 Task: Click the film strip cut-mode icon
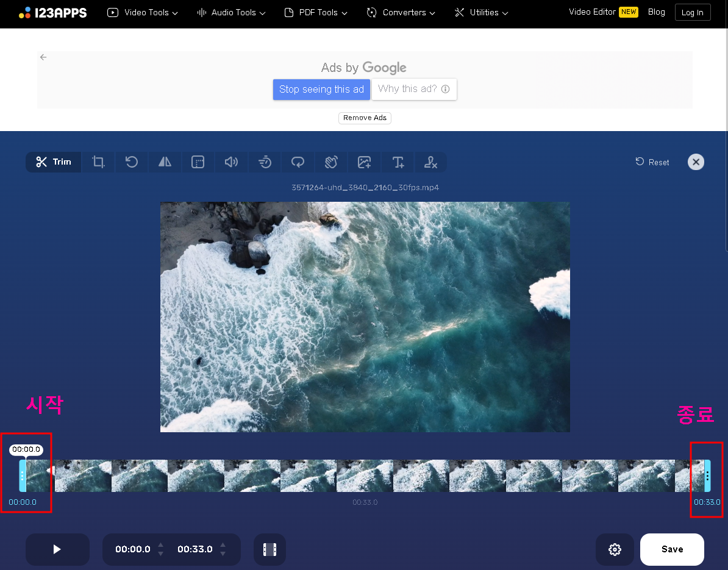269,549
